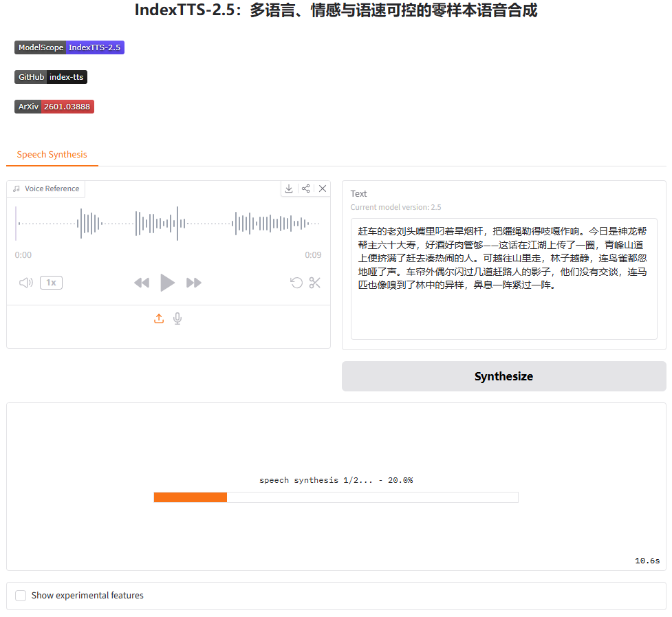Click the IndexTTS-2.5 page title
This screenshot has width=672, height=617.
[x=336, y=10]
